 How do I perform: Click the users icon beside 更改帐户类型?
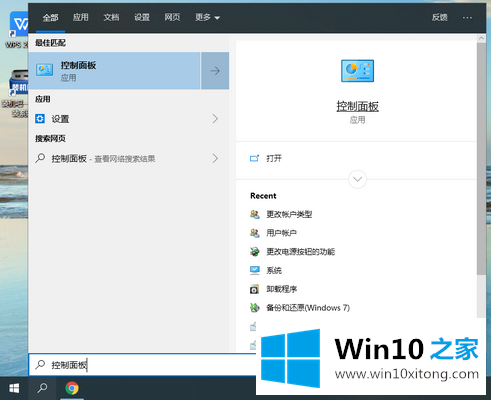point(255,214)
